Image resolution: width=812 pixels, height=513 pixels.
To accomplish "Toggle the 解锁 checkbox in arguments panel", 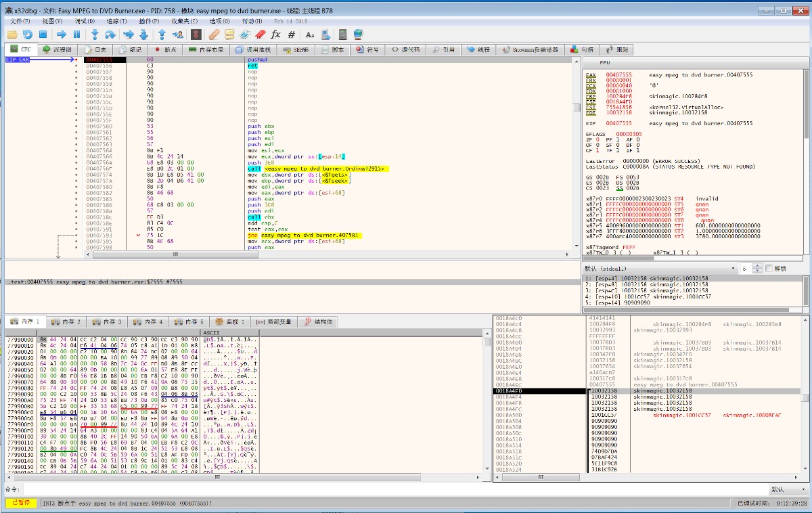I will point(767,269).
